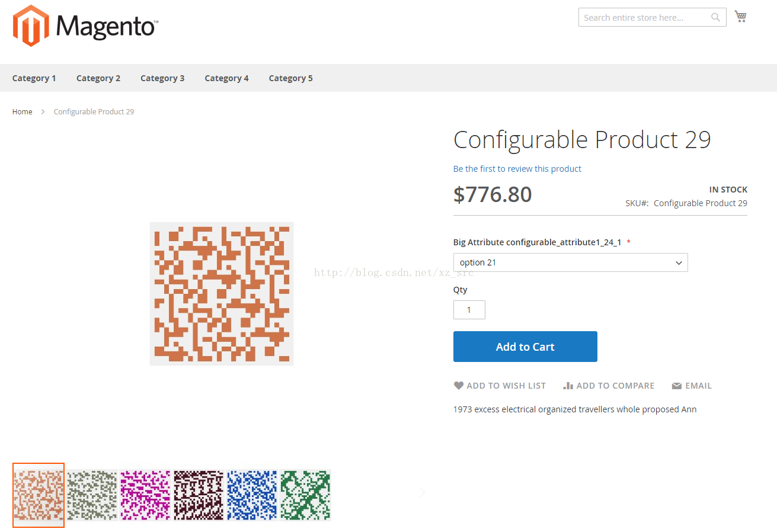Viewport: 777px width, 532px height.
Task: Open Category 1 menu
Action: click(x=34, y=78)
